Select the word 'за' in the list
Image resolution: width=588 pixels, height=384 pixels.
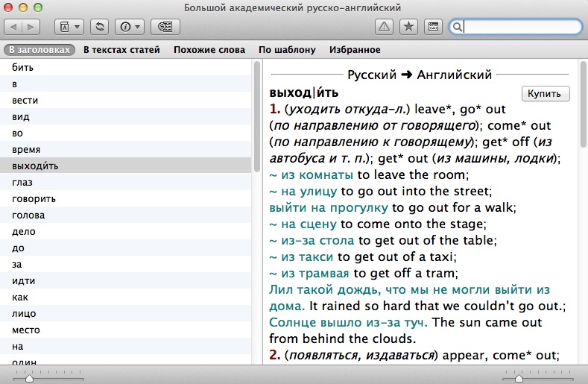click(x=126, y=264)
